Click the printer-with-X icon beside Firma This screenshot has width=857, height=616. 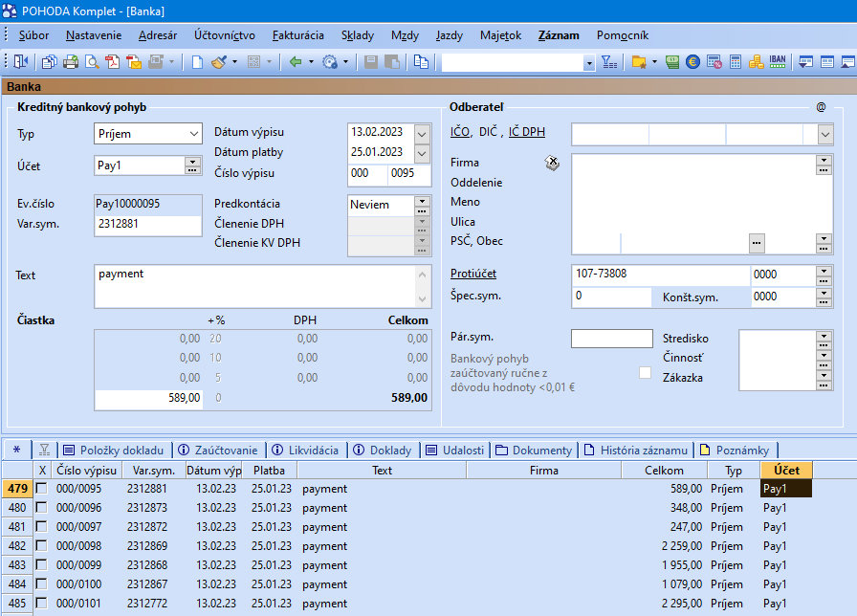click(552, 163)
